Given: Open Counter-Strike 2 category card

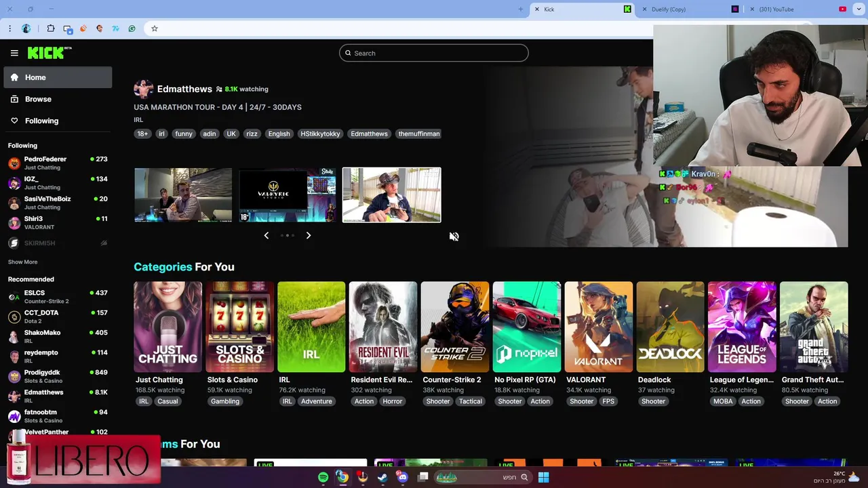Looking at the screenshot, I should point(455,327).
